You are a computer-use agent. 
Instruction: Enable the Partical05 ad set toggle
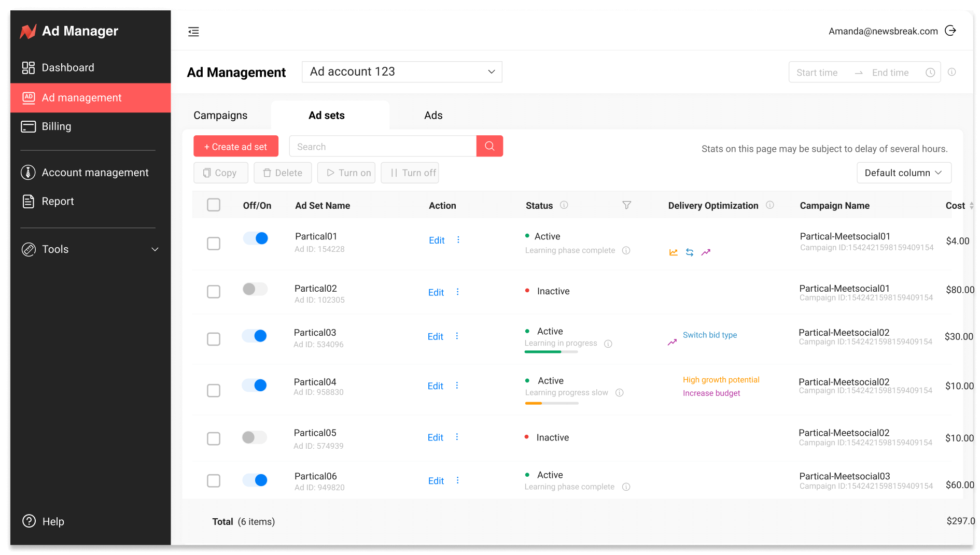coord(254,437)
